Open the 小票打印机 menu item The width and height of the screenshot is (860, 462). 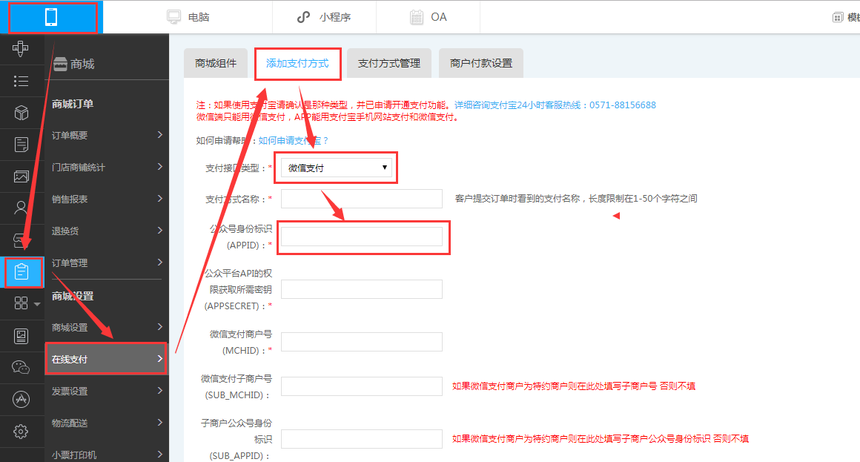click(x=107, y=454)
